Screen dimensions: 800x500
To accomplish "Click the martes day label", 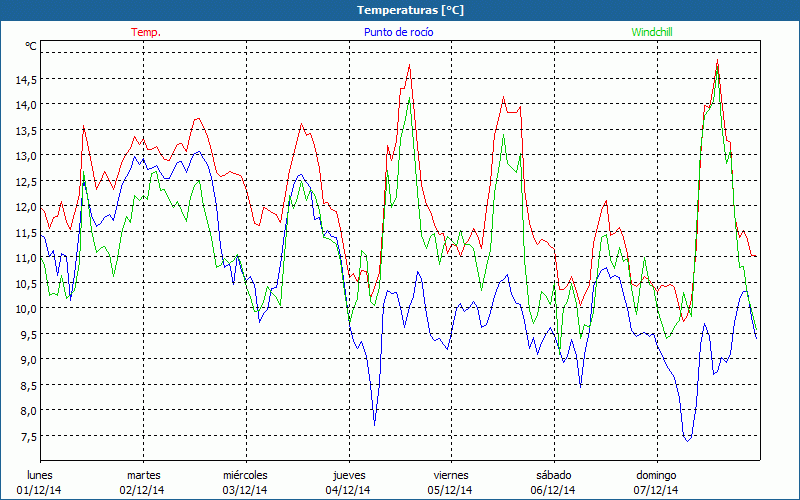I will 143,475.
